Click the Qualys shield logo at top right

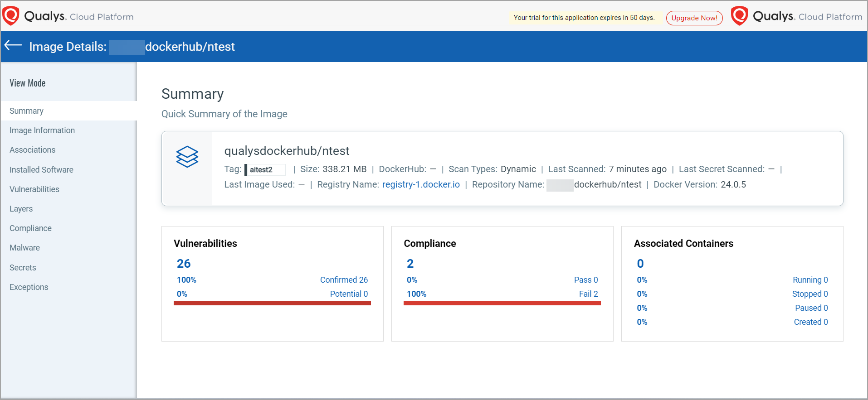(739, 16)
